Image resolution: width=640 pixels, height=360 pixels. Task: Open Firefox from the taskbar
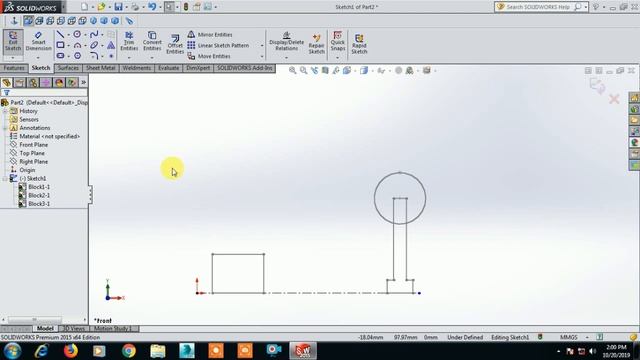click(x=71, y=351)
